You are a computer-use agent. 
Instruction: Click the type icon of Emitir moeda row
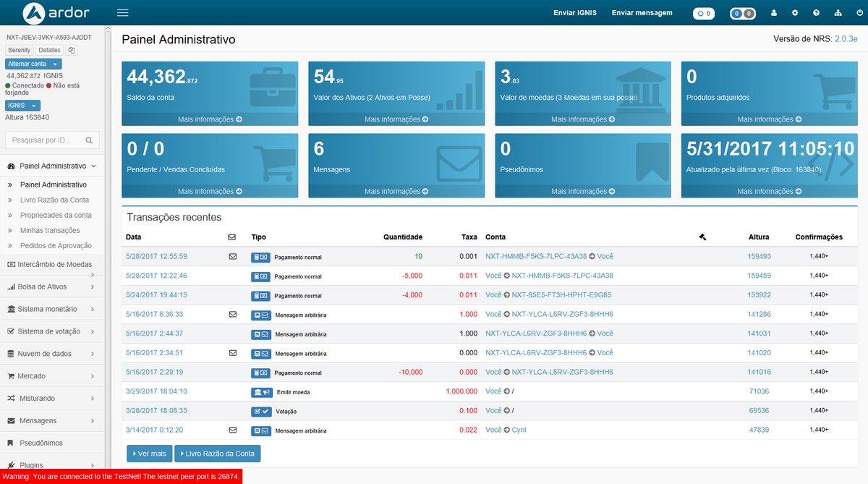(x=262, y=391)
